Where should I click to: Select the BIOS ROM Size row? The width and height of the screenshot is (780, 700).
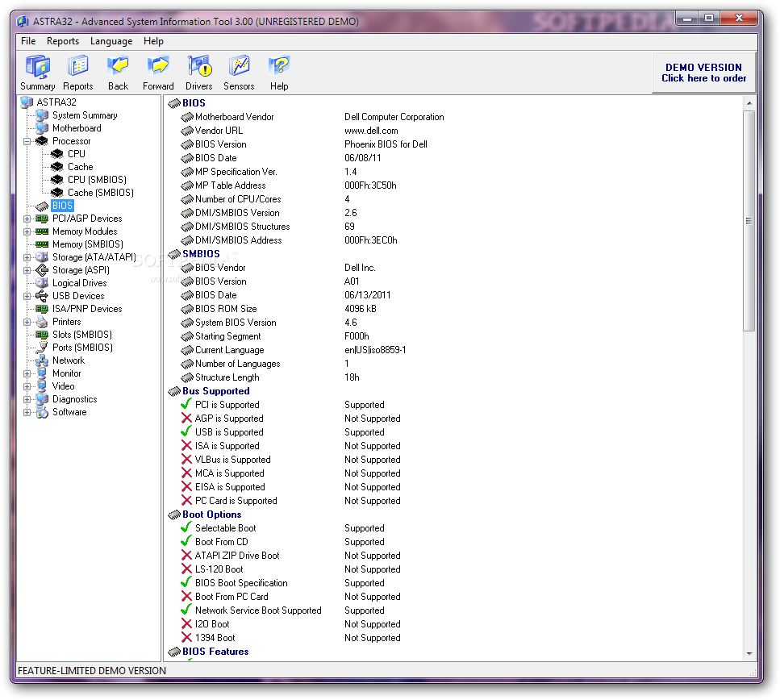278,309
